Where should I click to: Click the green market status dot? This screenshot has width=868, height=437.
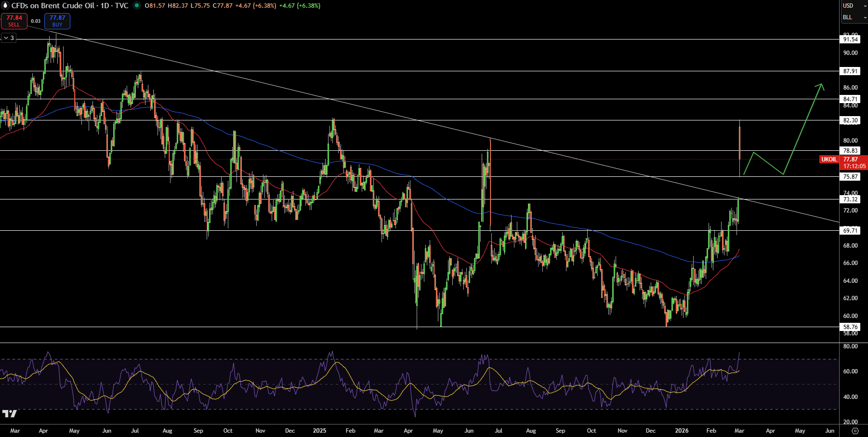[x=137, y=6]
